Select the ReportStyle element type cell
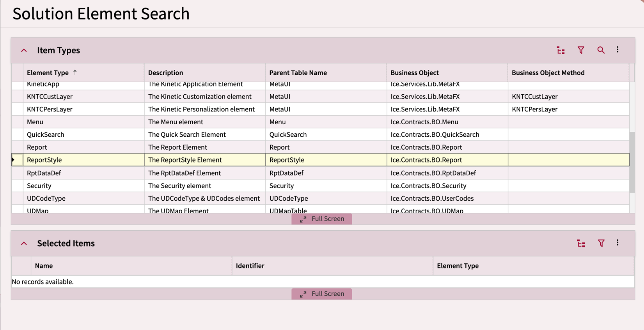Image resolution: width=644 pixels, height=330 pixels. (83, 160)
